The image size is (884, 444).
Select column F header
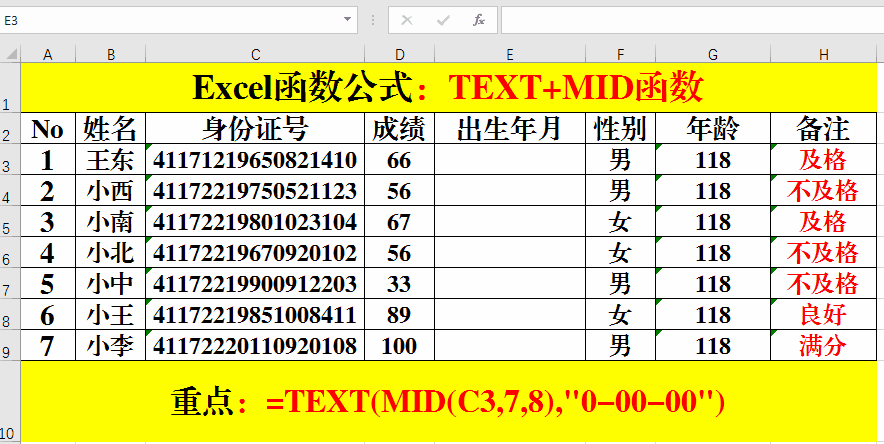pos(620,54)
